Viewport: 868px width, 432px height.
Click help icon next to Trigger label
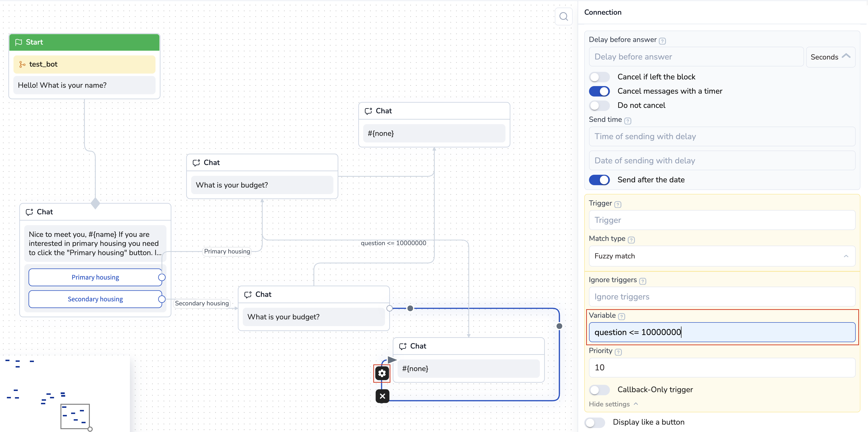click(x=618, y=204)
